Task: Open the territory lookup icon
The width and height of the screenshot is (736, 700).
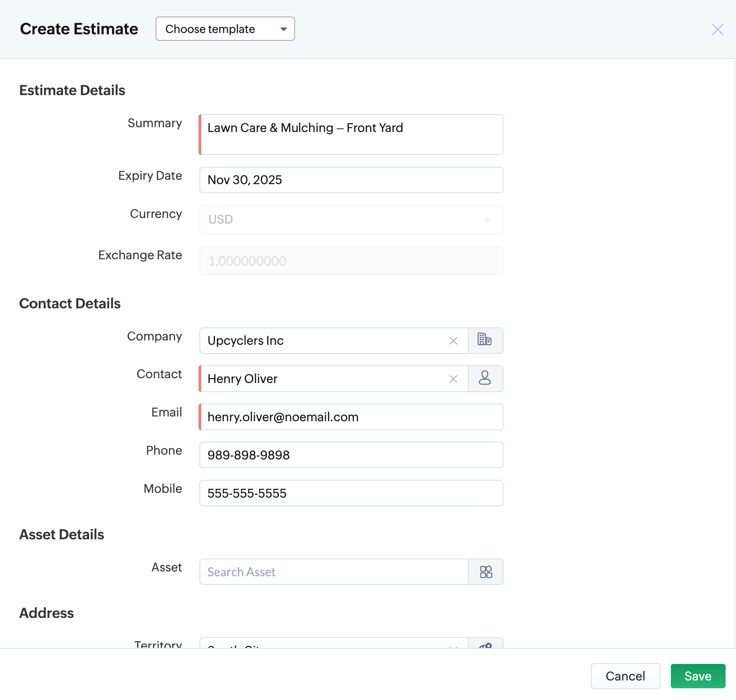Action: pos(485,644)
